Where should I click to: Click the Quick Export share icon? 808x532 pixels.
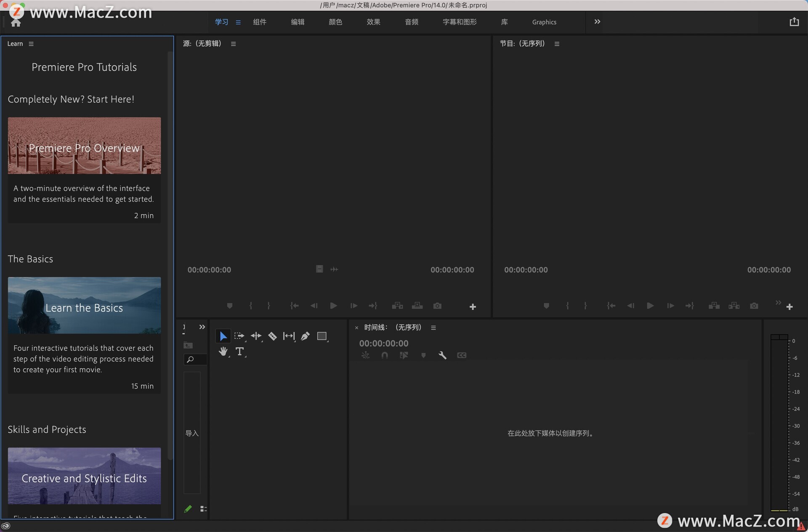(794, 22)
